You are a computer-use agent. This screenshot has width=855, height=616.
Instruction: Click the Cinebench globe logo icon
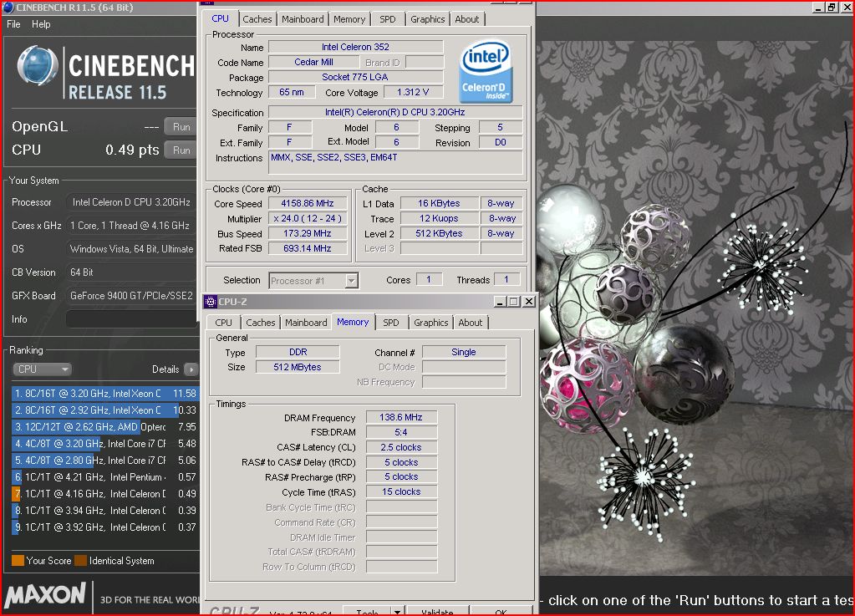[x=38, y=66]
